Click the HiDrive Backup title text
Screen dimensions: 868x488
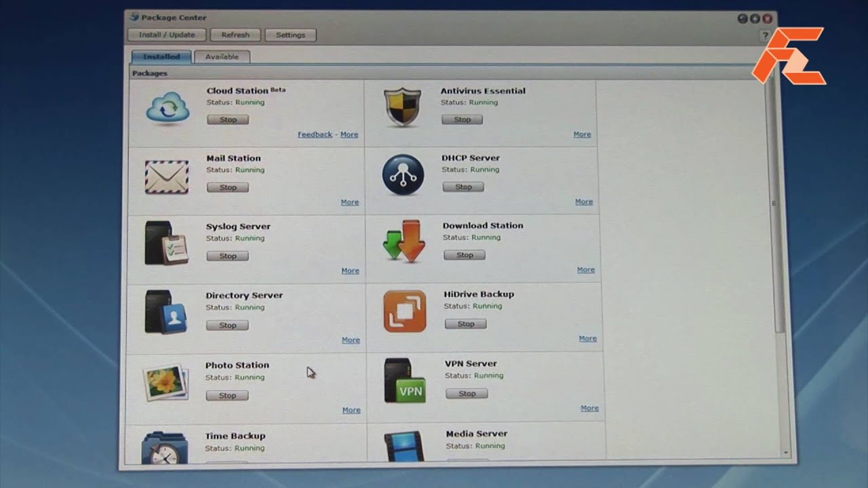click(479, 294)
